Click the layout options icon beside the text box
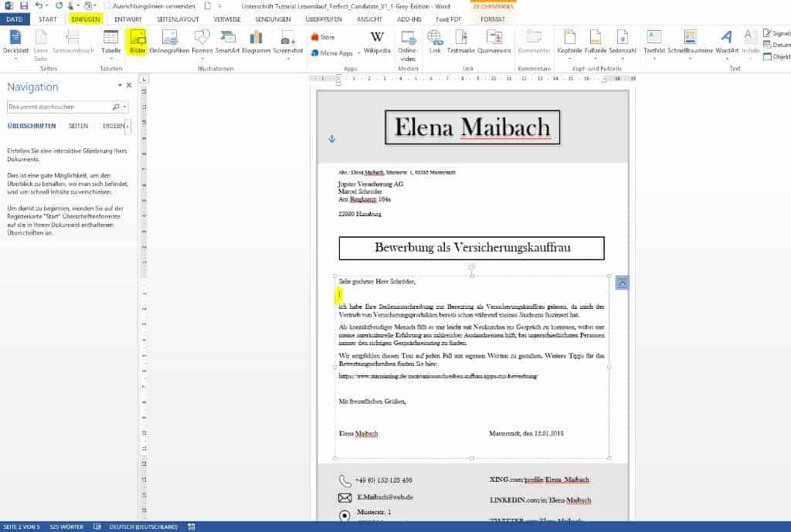The width and height of the screenshot is (791, 532). (622, 283)
